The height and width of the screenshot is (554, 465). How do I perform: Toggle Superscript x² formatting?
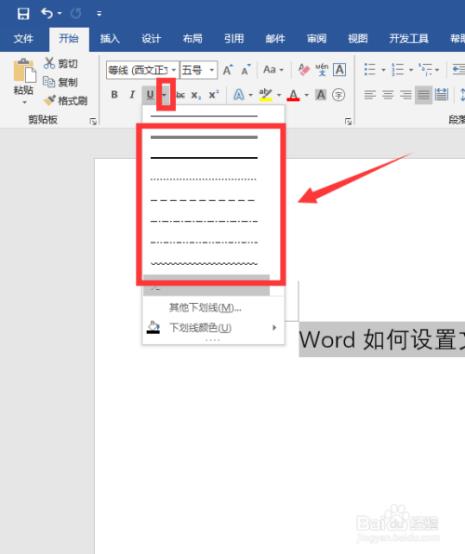click(214, 95)
